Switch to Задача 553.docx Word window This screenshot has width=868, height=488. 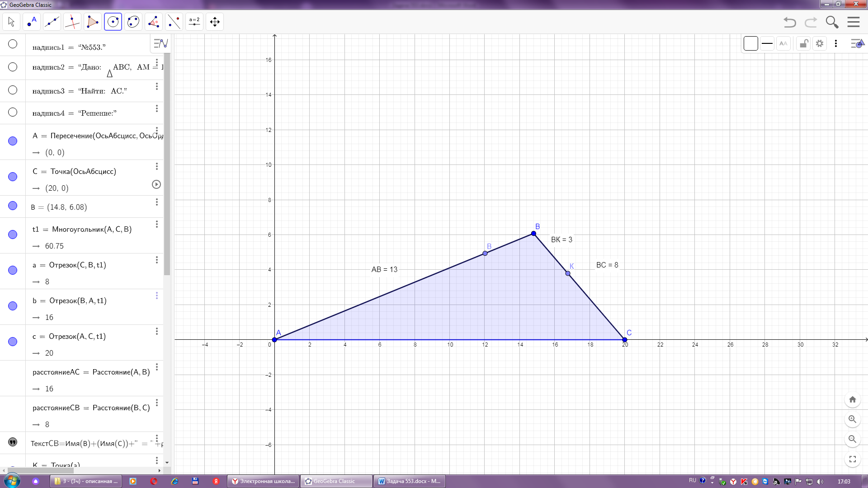[410, 481]
